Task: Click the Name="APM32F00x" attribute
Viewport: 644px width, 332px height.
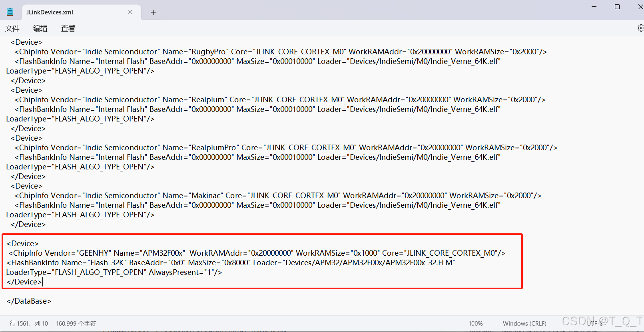Action: [150, 253]
